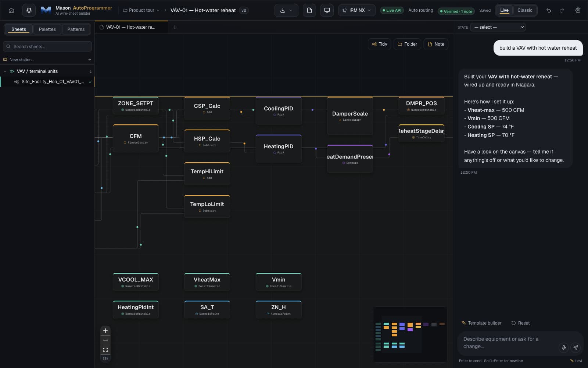Reset the chat conversation
Viewport: 588px width, 368px height.
click(520, 323)
